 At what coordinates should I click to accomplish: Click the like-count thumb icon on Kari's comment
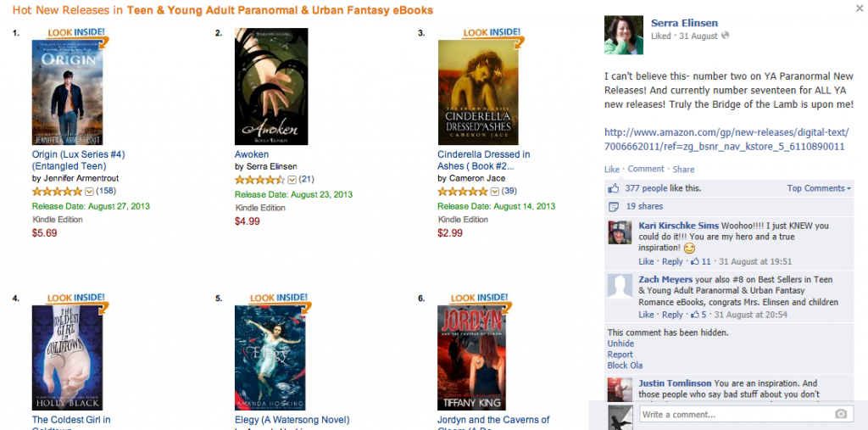pos(695,261)
